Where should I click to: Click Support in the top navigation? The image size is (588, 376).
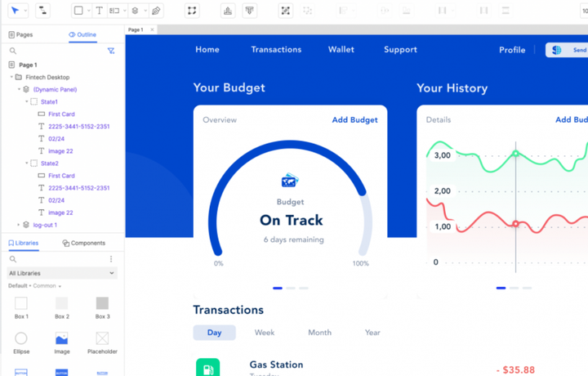coord(400,50)
